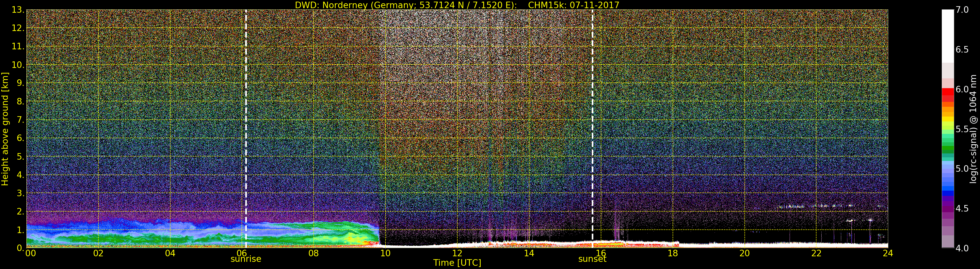Click time axis tick label "06"
This screenshot has height=269, width=980.
coord(242,253)
